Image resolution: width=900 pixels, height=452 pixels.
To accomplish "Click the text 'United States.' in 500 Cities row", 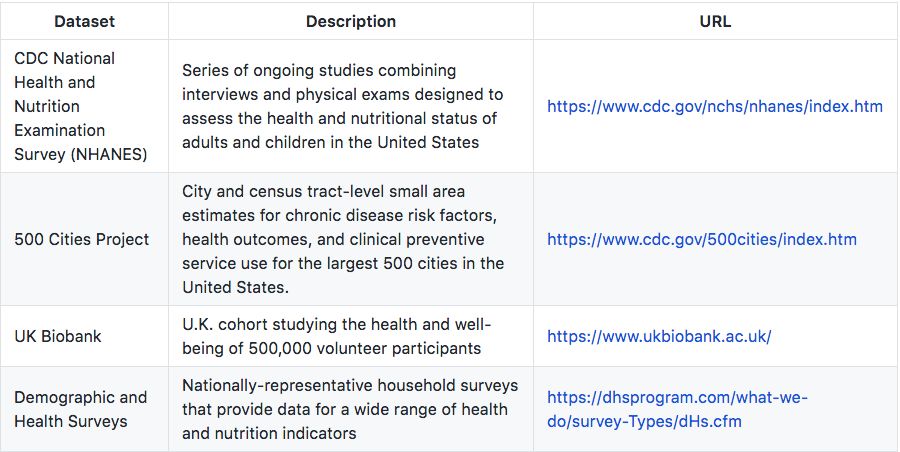I will [x=235, y=287].
